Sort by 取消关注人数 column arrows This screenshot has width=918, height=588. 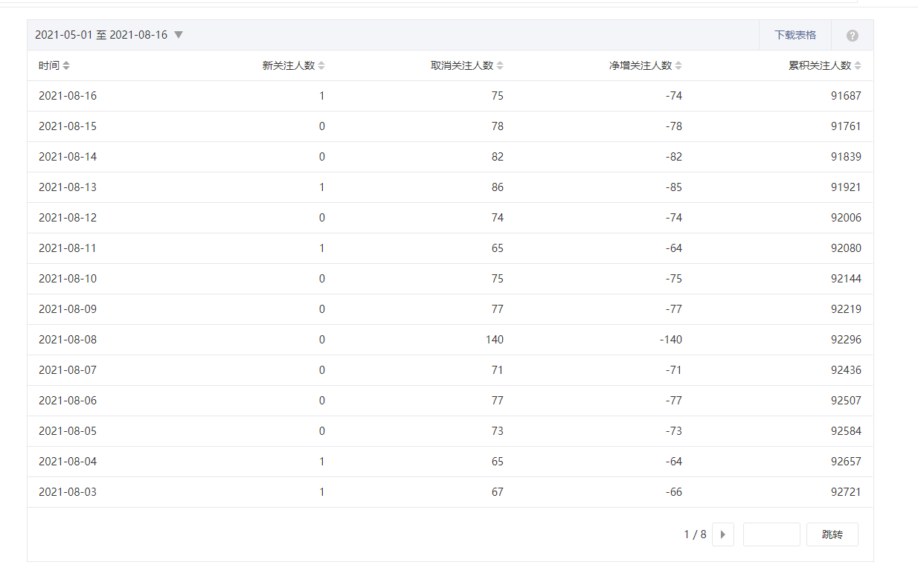pyautogui.click(x=500, y=65)
